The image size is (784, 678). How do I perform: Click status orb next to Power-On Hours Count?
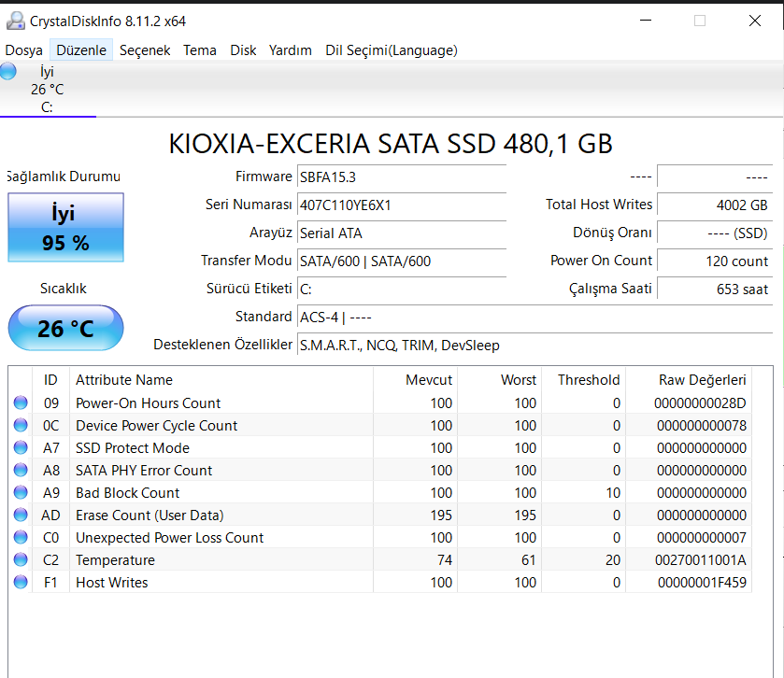21,403
